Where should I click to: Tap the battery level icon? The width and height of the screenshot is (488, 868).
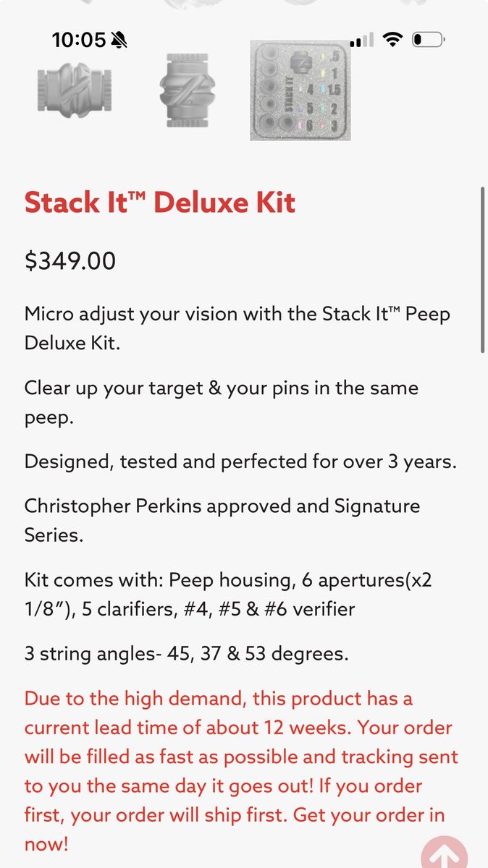pyautogui.click(x=428, y=40)
